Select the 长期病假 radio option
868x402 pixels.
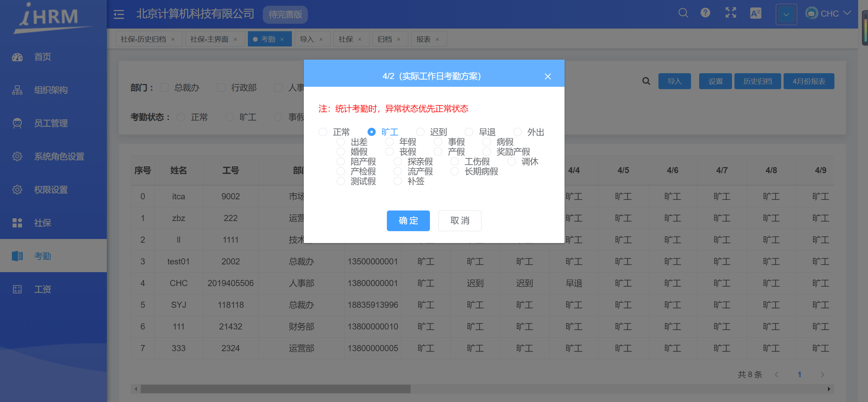455,171
